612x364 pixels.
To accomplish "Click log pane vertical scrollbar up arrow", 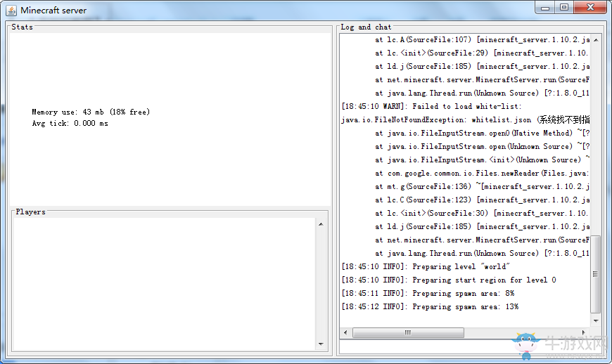I will [x=596, y=40].
